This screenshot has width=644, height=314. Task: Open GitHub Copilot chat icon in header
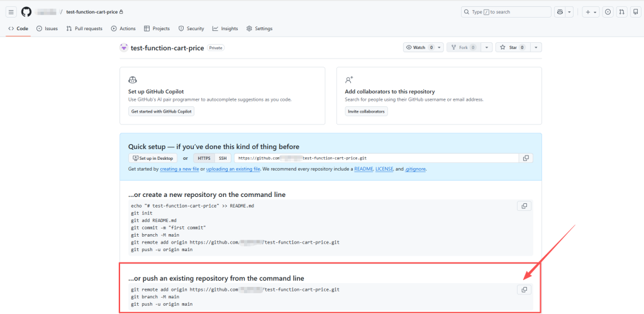pos(560,12)
